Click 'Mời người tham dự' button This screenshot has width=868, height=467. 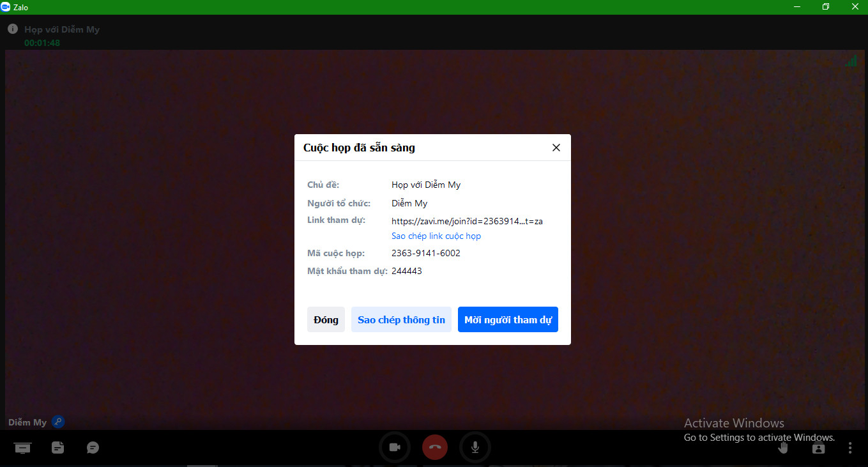point(508,319)
